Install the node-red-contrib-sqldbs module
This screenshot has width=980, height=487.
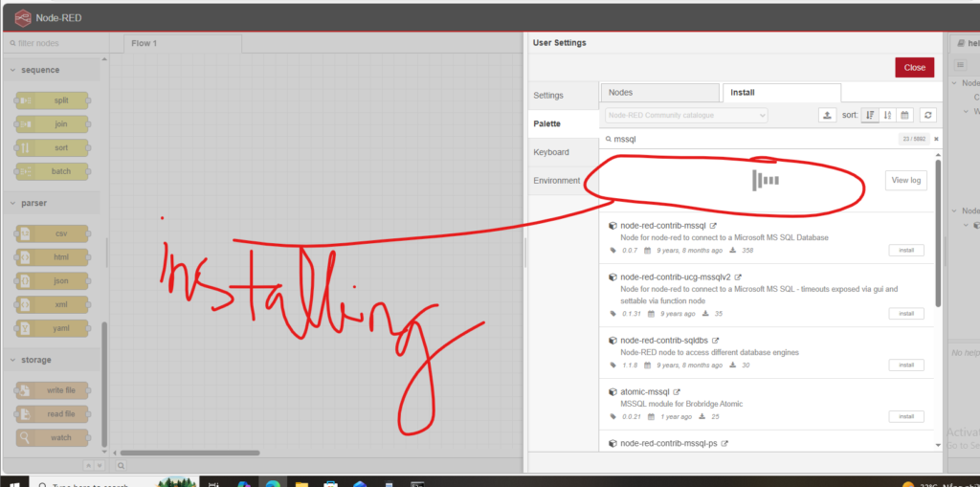point(905,365)
